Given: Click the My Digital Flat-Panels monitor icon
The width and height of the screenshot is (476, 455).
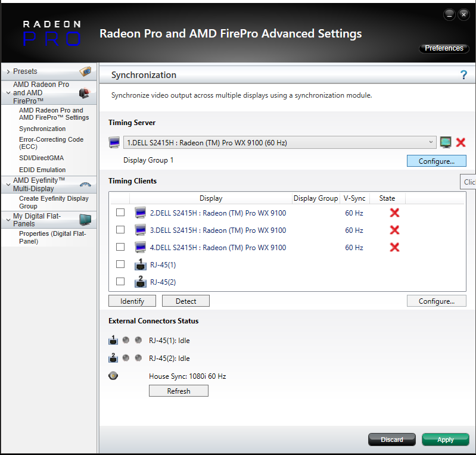Looking at the screenshot, I should tap(85, 219).
